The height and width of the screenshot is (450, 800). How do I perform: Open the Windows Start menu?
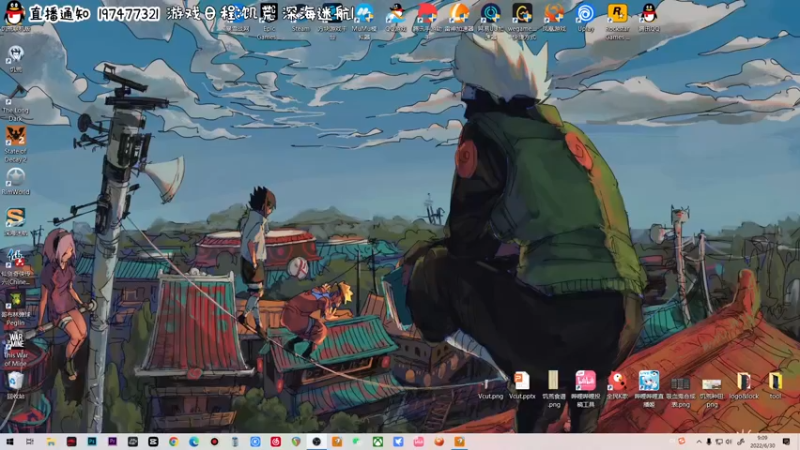(x=9, y=442)
